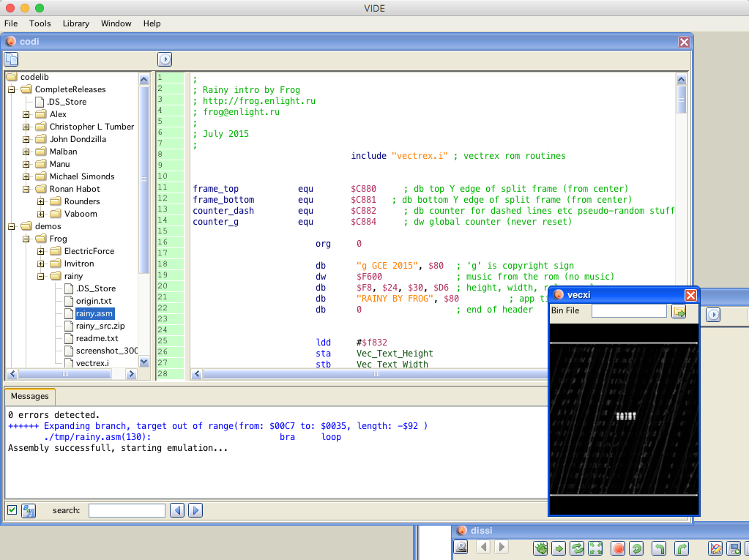Click the green step arrow icon in dissi

point(559,548)
